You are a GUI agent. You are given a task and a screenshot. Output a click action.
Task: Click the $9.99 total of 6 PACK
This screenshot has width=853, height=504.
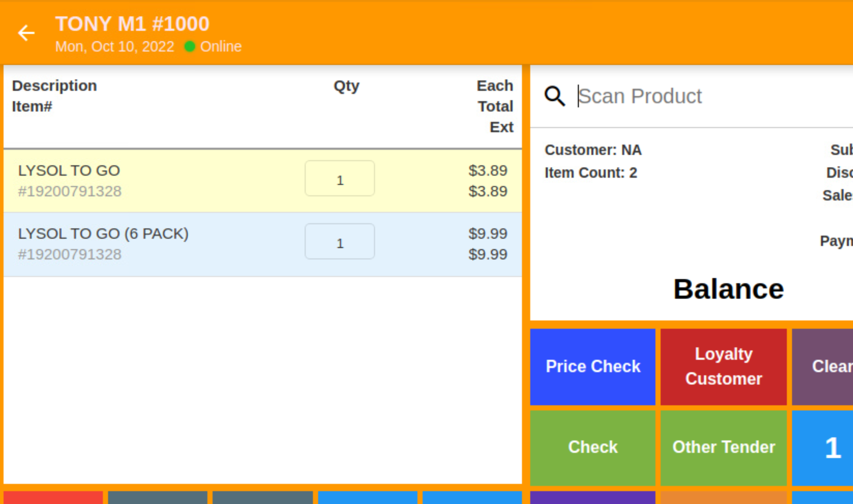488,255
